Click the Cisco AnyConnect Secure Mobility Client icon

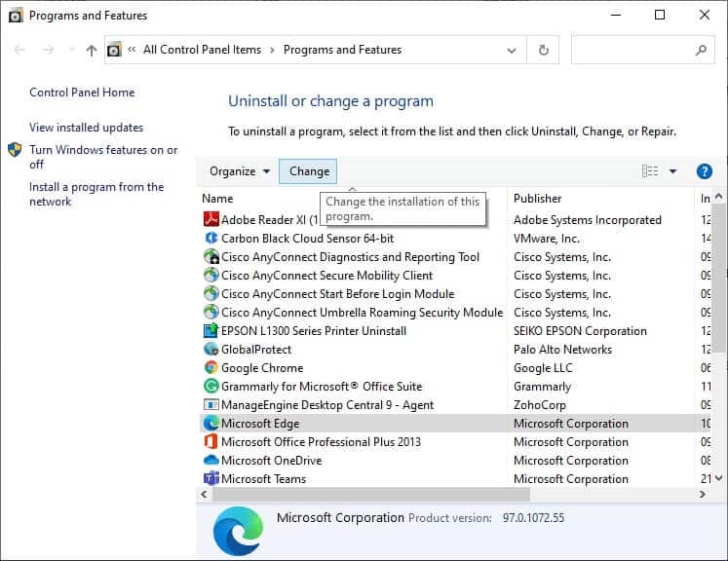[211, 275]
